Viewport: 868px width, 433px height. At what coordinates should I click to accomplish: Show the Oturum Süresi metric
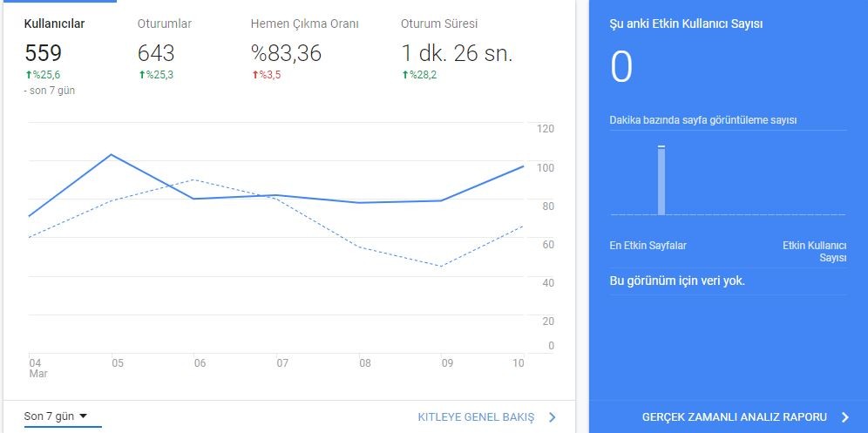[x=439, y=24]
